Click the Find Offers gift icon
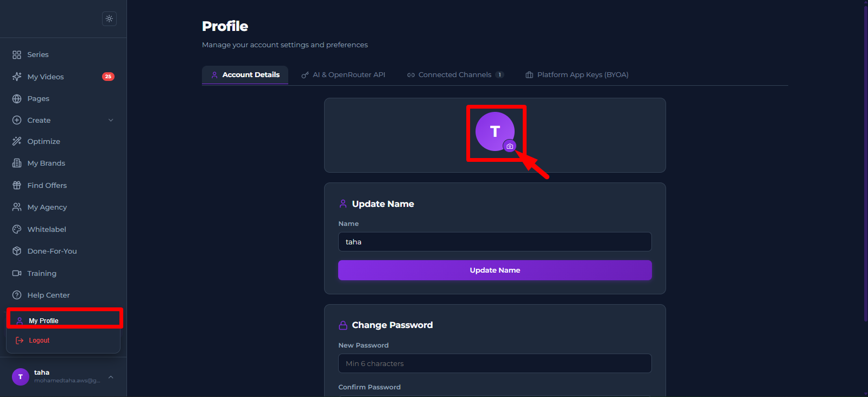The height and width of the screenshot is (397, 868). [17, 185]
